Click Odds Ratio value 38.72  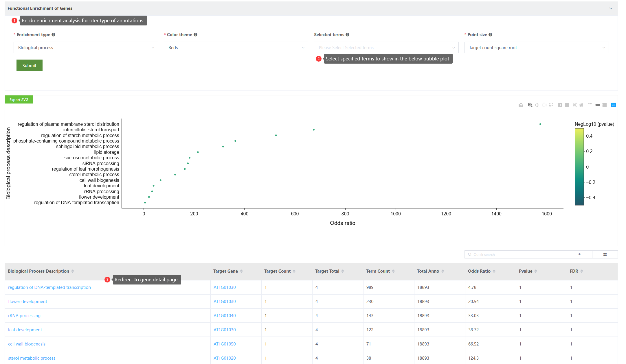click(x=473, y=330)
